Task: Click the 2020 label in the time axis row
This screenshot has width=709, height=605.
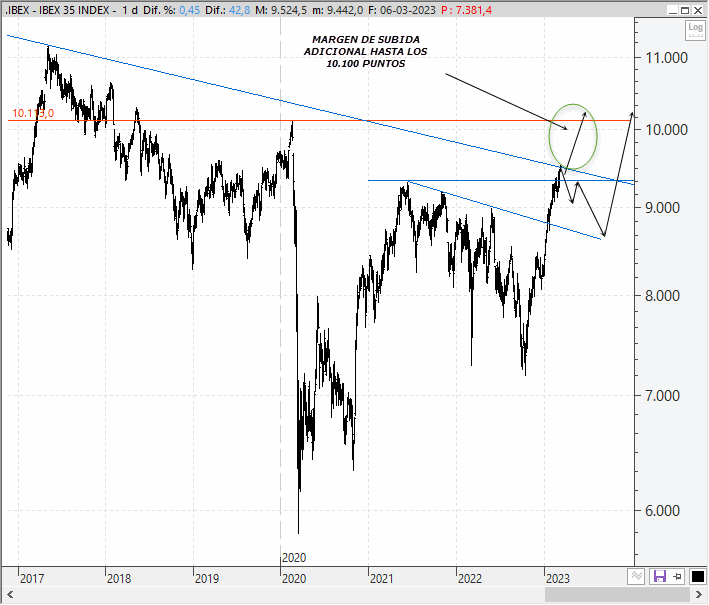Action: pos(294,579)
